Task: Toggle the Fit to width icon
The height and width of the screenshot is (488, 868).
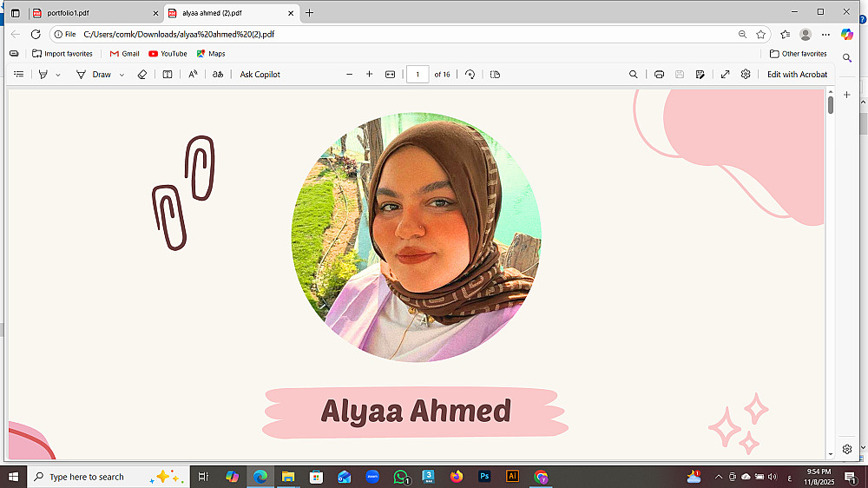Action: [x=391, y=74]
